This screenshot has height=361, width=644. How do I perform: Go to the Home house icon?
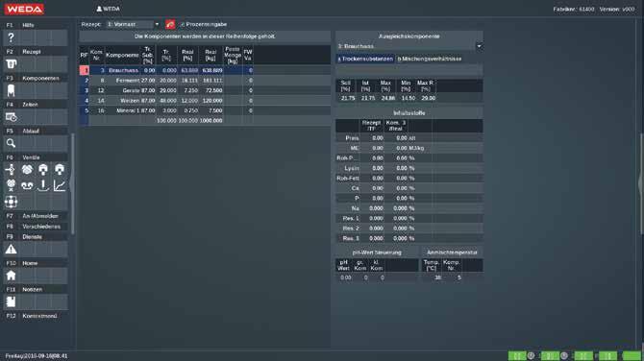[x=12, y=276]
